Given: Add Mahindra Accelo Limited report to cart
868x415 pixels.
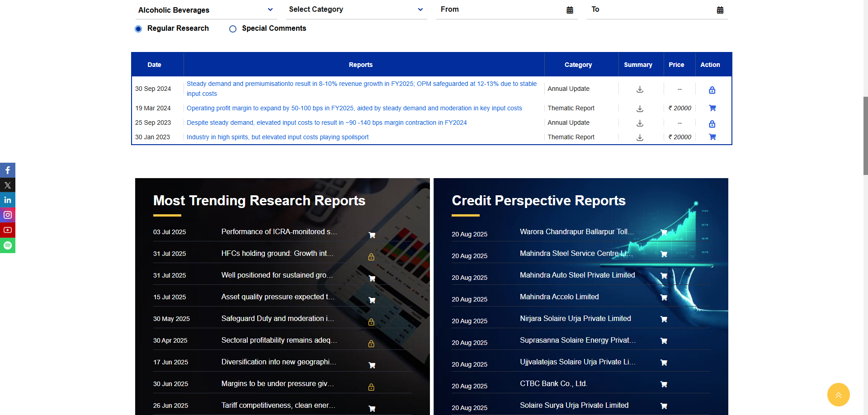Looking at the screenshot, I should 664,297.
